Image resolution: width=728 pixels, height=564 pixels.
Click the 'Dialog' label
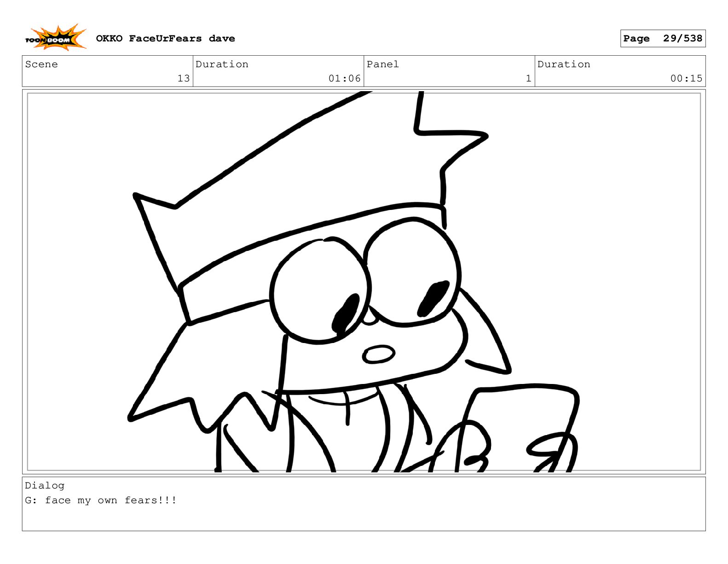tap(45, 485)
